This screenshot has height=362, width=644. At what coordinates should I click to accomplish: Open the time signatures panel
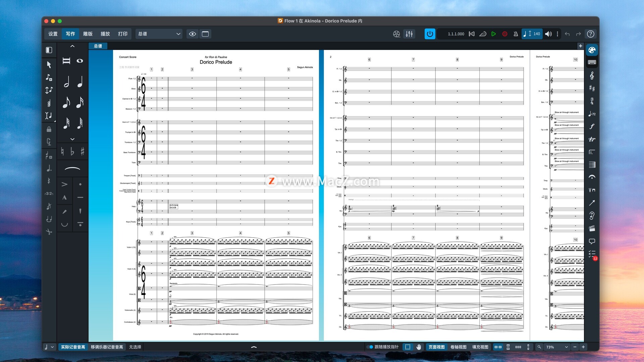(x=592, y=101)
